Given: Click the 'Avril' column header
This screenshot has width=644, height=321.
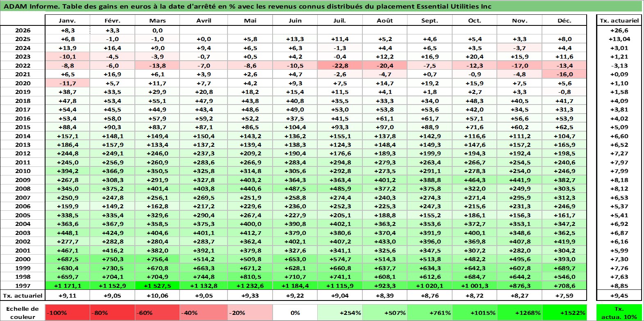Looking at the screenshot, I should coord(204,20).
